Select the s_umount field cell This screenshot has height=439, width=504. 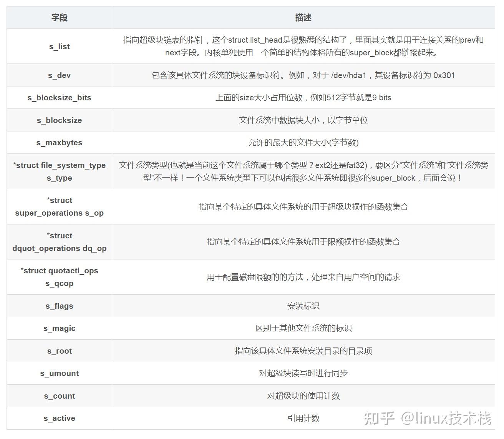pos(59,373)
